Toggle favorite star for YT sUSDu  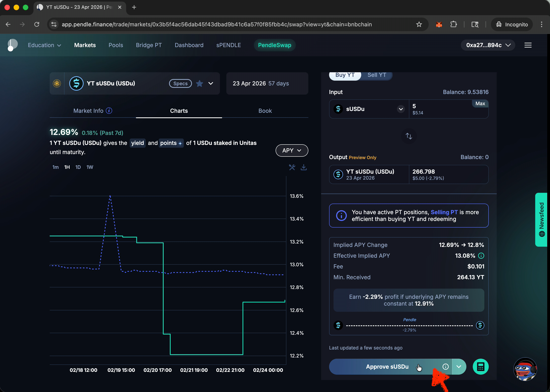[x=199, y=83]
